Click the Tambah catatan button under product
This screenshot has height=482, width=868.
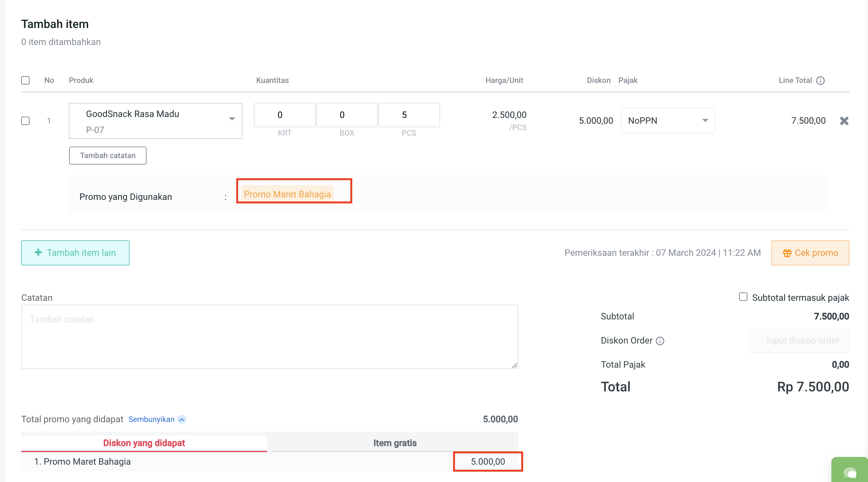pyautogui.click(x=107, y=156)
